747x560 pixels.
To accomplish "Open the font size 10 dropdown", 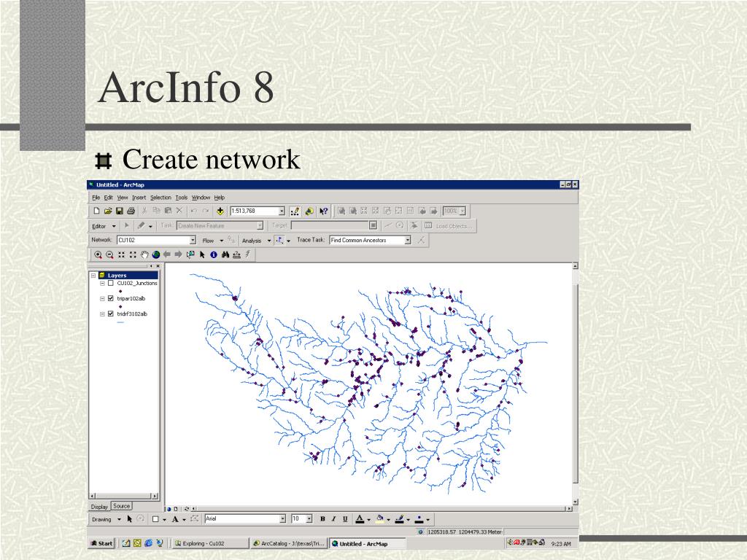I will coord(309,518).
